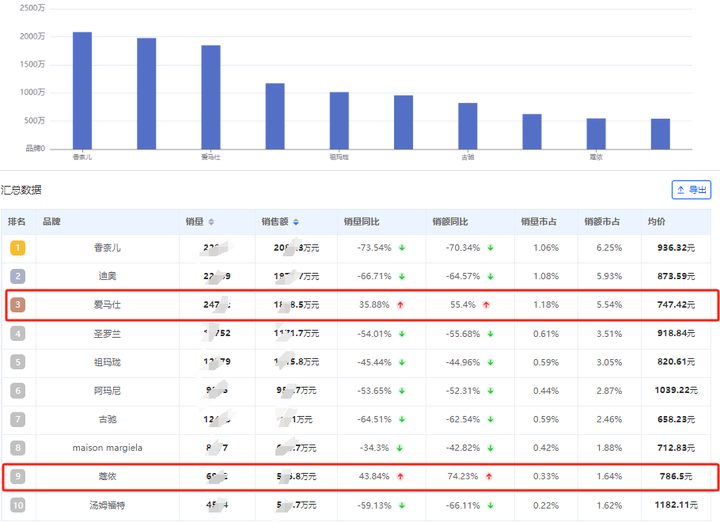Click rank badge 6 for 阿玛尼
Viewport: 720px width, 522px height.
[x=18, y=391]
